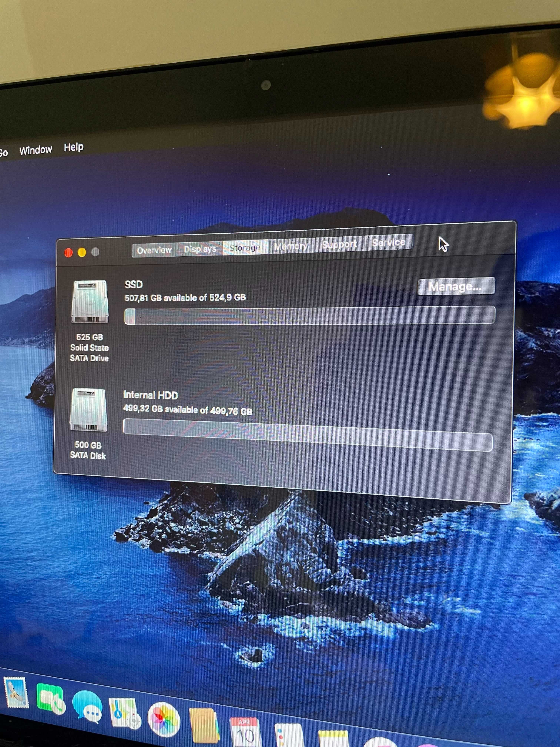Click the SSD drive icon
Viewport: 560px width, 747px height.
pos(90,302)
